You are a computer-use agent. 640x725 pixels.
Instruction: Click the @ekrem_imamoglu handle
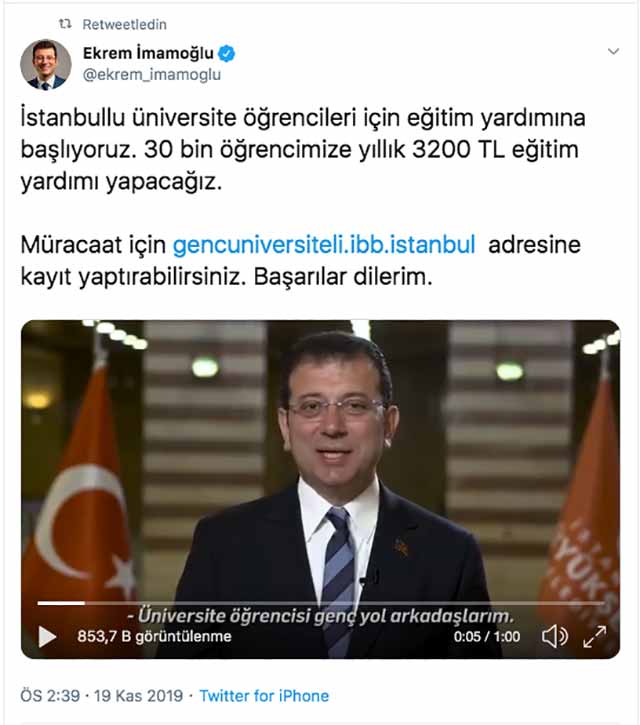click(152, 74)
